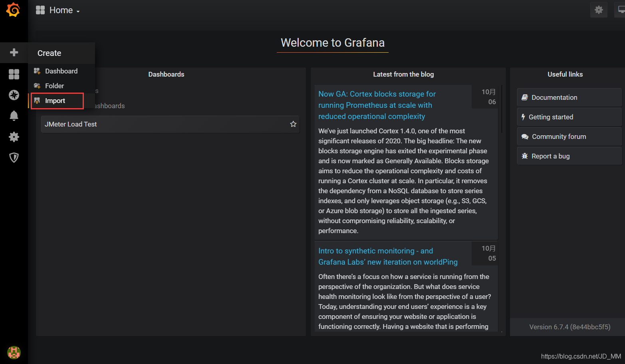Image resolution: width=625 pixels, height=364 pixels.
Task: Open the Community forum link
Action: 569,136
